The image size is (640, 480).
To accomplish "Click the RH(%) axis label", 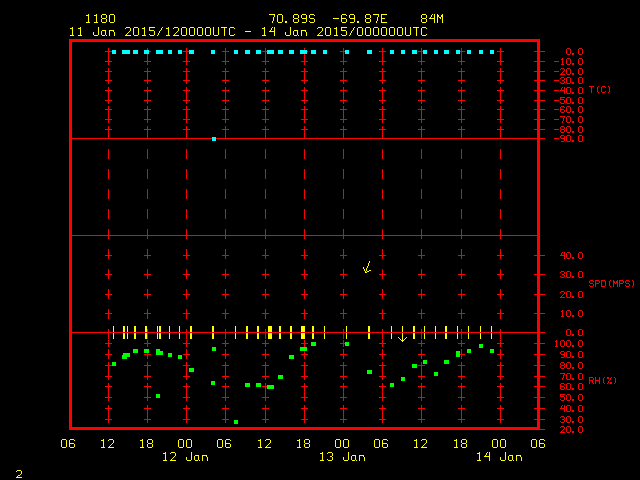I will click(601, 380).
